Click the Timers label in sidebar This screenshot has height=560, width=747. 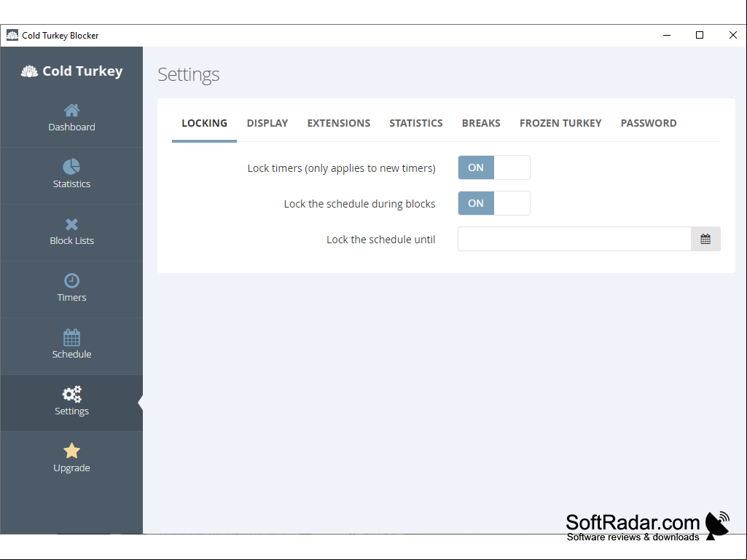[x=71, y=298]
